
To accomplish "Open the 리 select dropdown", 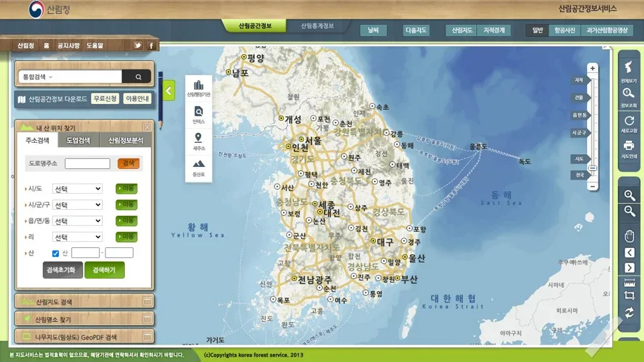I will point(77,237).
